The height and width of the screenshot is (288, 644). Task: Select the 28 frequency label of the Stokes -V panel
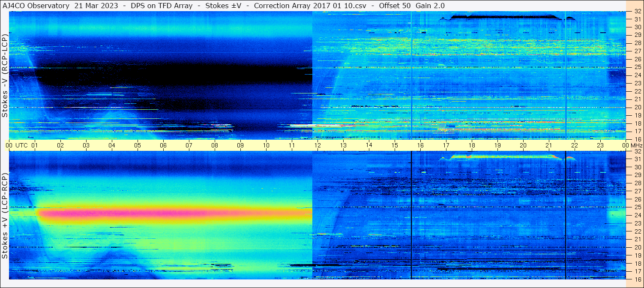pyautogui.click(x=637, y=43)
